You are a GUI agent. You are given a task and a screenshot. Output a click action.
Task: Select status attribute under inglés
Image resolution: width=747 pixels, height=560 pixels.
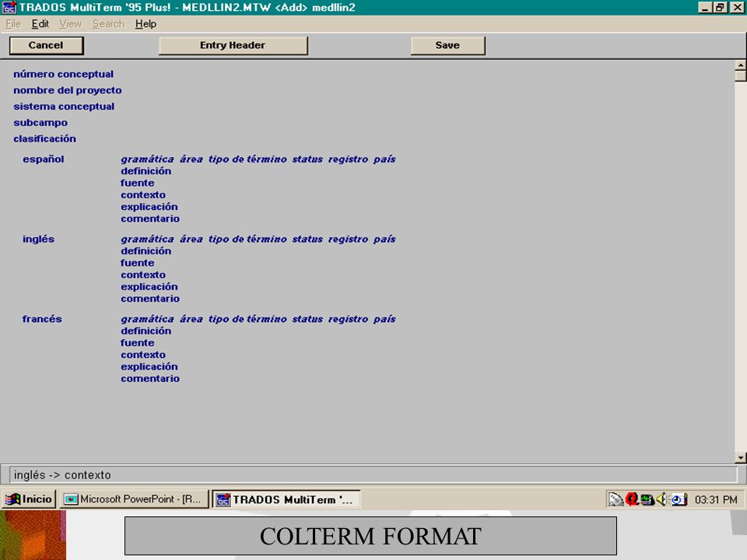307,240
